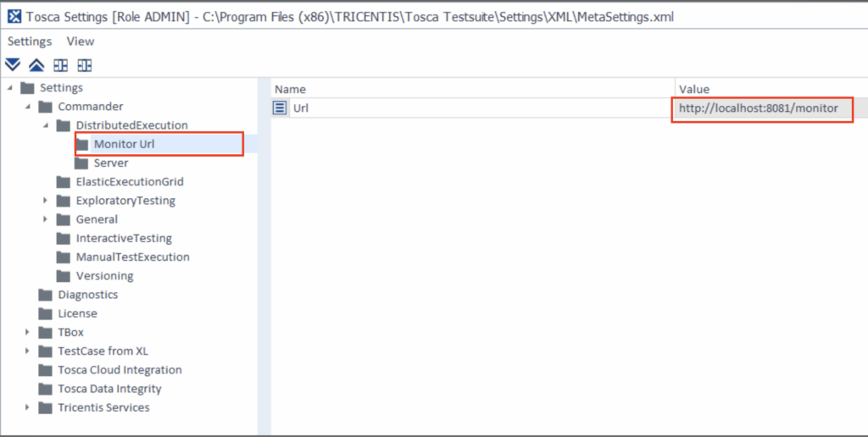
Task: Select the Versioning tree item label
Action: tap(104, 276)
